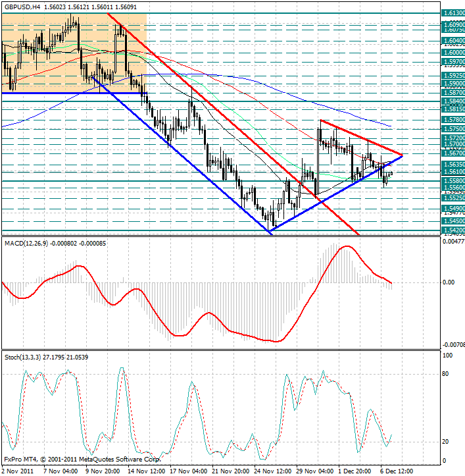Select the 1.6130 price level label

point(453,13)
